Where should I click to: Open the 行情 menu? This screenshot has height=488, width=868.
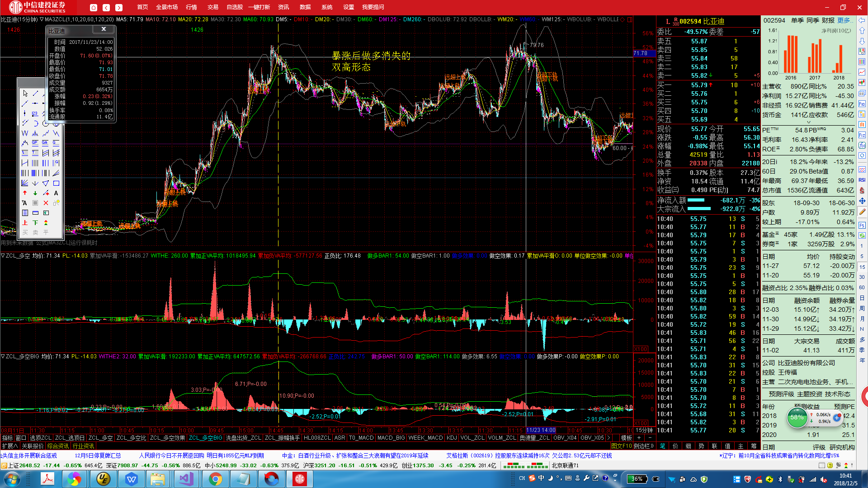click(191, 7)
